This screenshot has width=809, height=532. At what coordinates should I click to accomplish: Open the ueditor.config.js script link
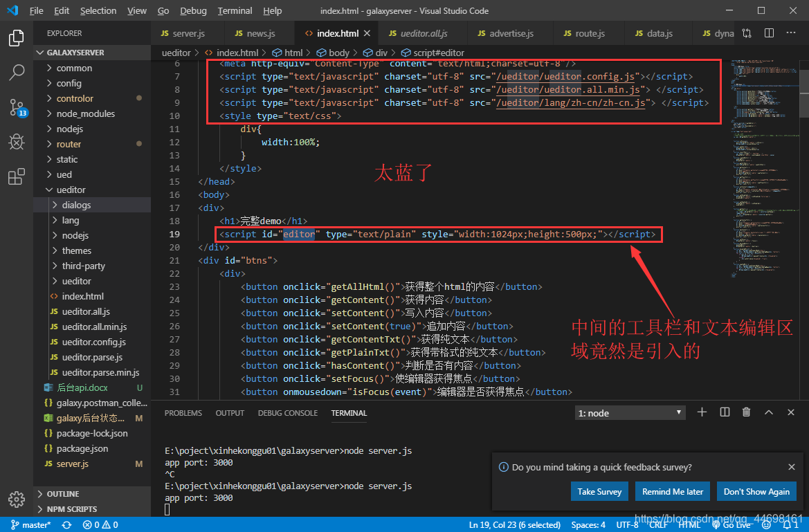[565, 76]
